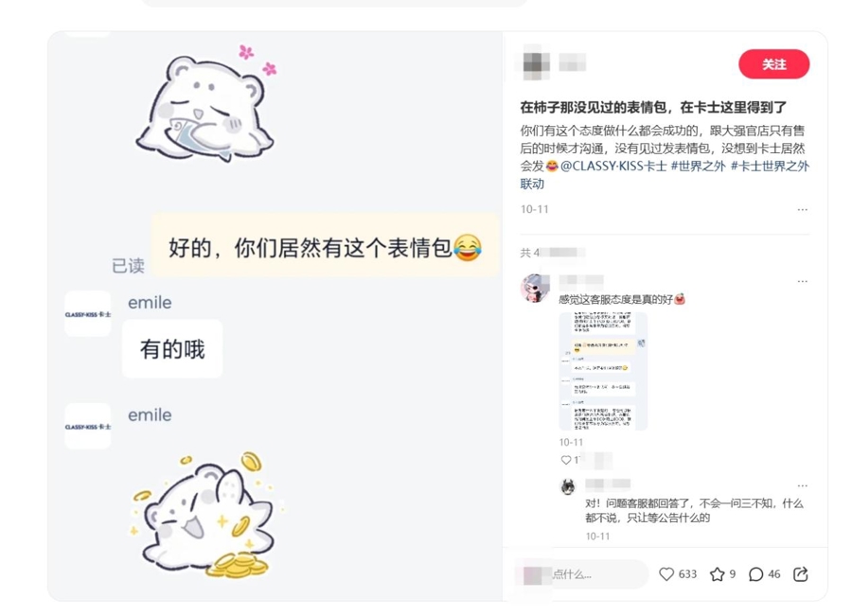
Task: Open the first commenter's avatar
Action: coord(535,288)
